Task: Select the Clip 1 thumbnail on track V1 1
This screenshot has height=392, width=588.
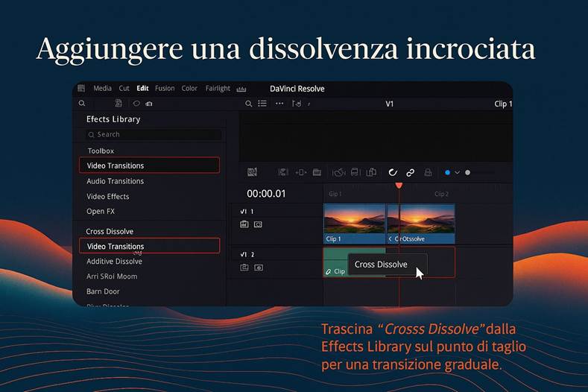Action: tap(355, 224)
